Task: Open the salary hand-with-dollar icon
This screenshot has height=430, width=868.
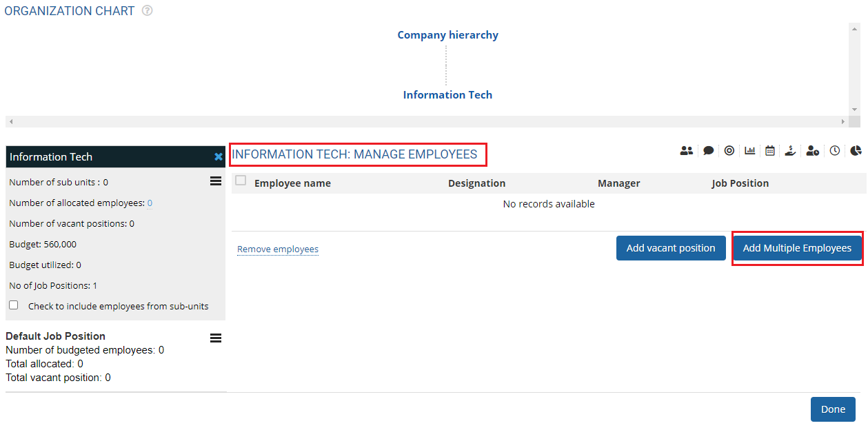Action: pos(790,150)
